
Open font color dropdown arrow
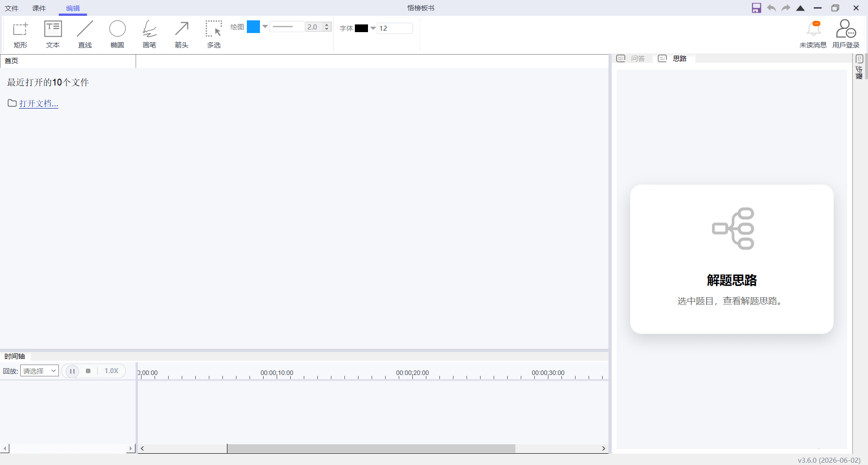pos(373,28)
